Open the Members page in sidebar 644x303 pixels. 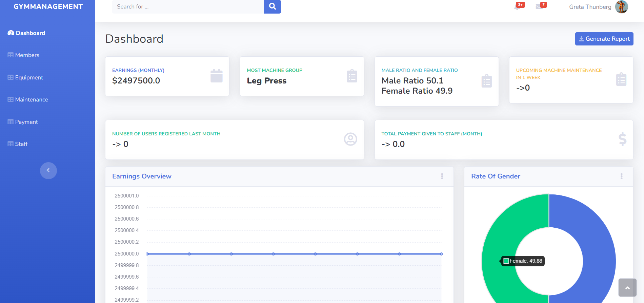(x=23, y=55)
